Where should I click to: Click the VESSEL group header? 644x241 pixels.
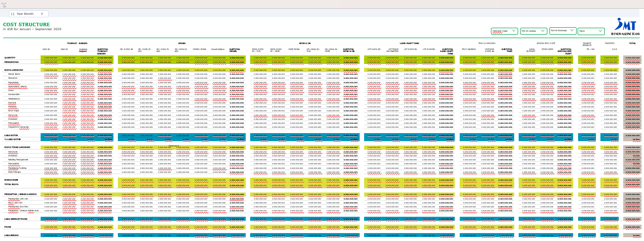pyautogui.click(x=182, y=44)
